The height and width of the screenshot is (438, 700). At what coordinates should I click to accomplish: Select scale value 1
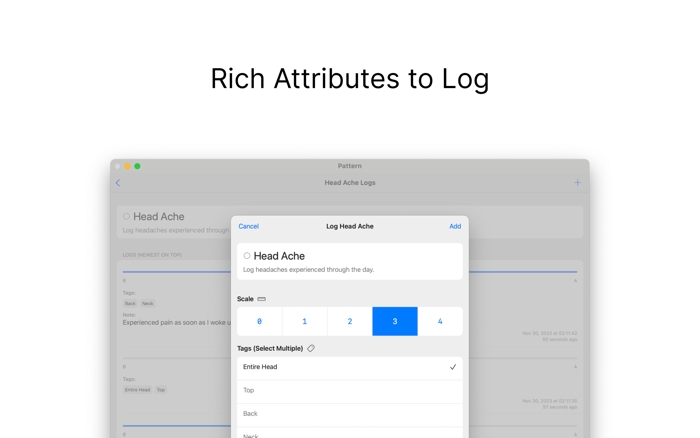pyautogui.click(x=304, y=321)
